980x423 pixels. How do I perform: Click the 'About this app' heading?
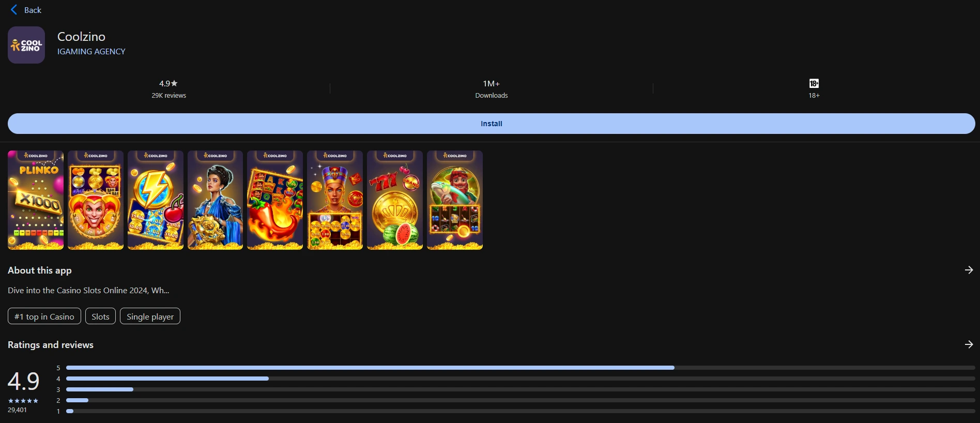(40, 270)
